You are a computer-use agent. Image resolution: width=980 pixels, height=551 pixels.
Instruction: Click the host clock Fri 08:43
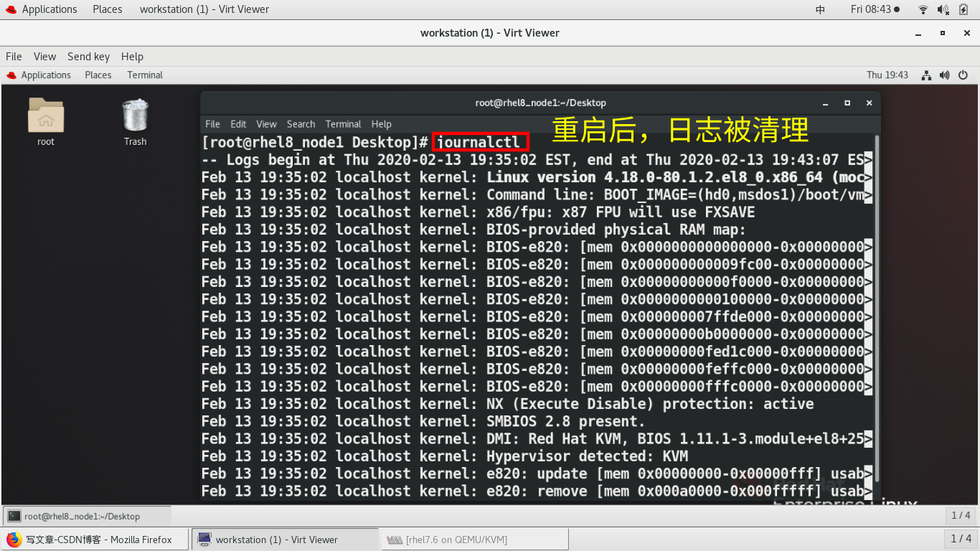pyautogui.click(x=871, y=9)
